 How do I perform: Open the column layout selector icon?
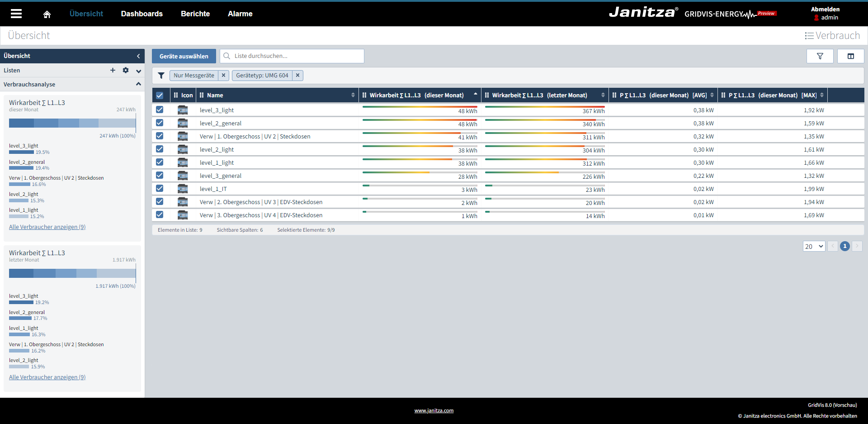[x=850, y=56]
